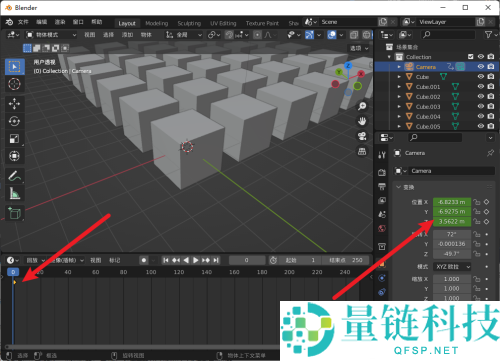
Task: Select the Move tool
Action: (x=14, y=104)
